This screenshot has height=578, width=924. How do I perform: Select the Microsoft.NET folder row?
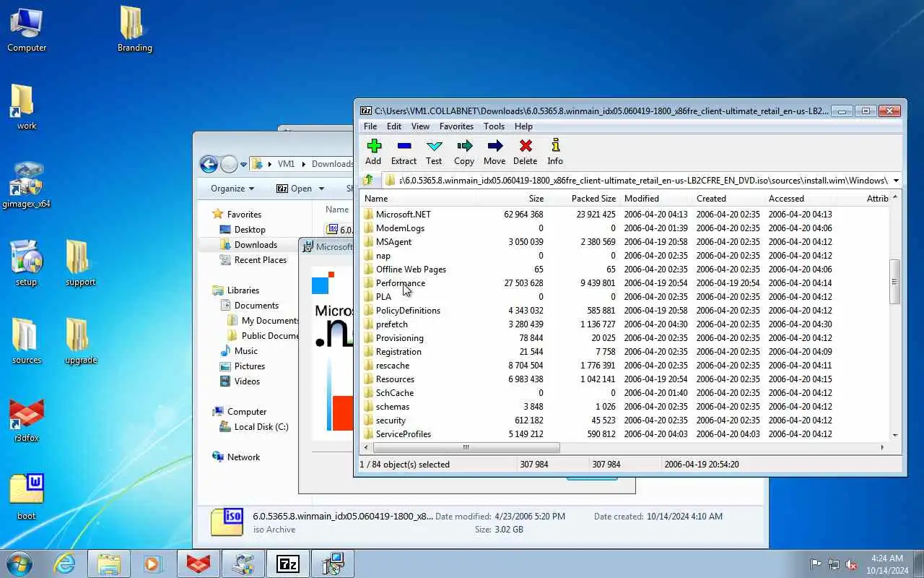pos(625,214)
